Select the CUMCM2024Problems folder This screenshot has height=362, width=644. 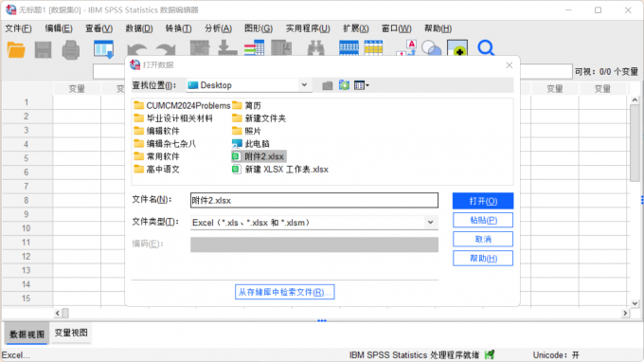182,105
